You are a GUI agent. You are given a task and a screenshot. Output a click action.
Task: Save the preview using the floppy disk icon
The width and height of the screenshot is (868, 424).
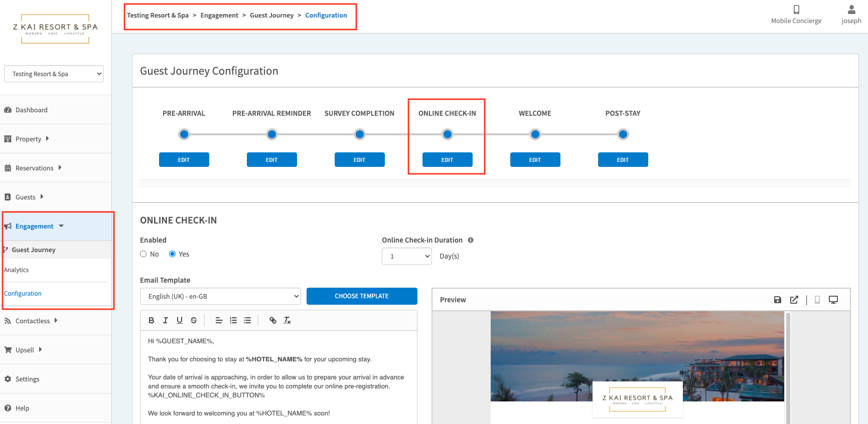tap(778, 300)
